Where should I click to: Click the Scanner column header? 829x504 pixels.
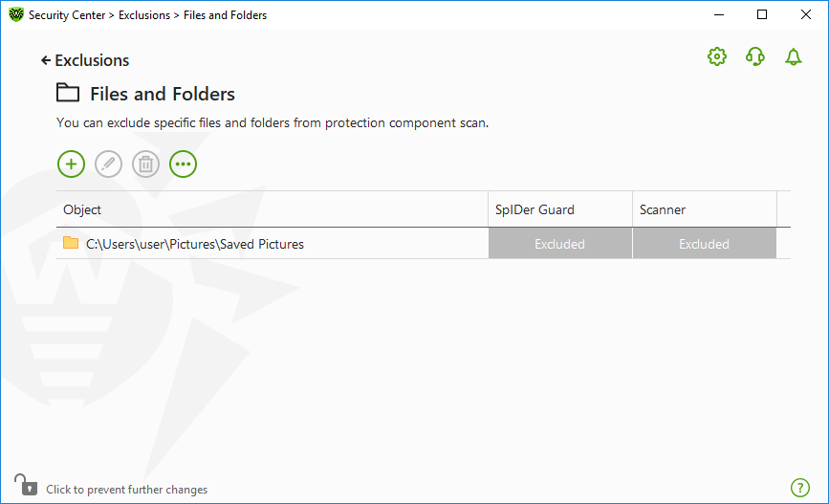[705, 209]
